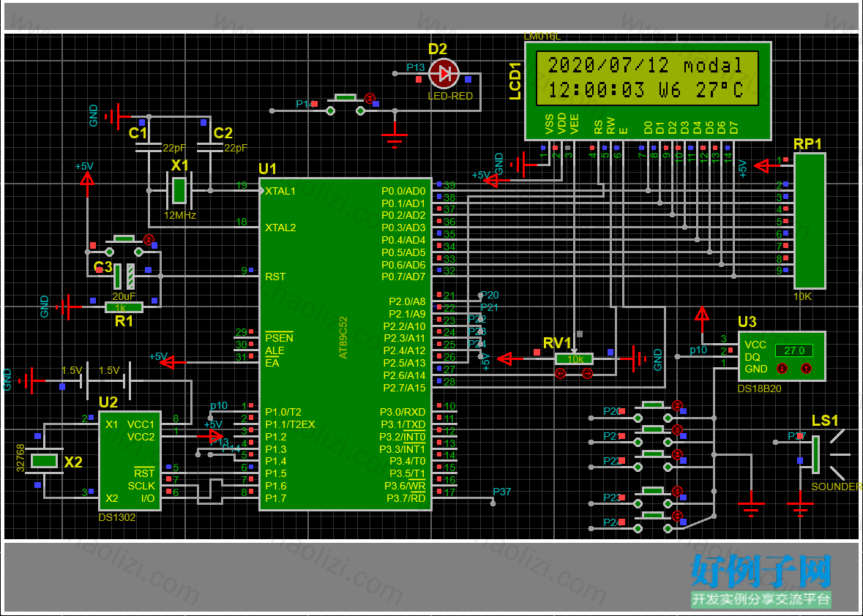The height and width of the screenshot is (616, 863).
Task: Select the first 1.5V battery cell
Action: (x=85, y=380)
